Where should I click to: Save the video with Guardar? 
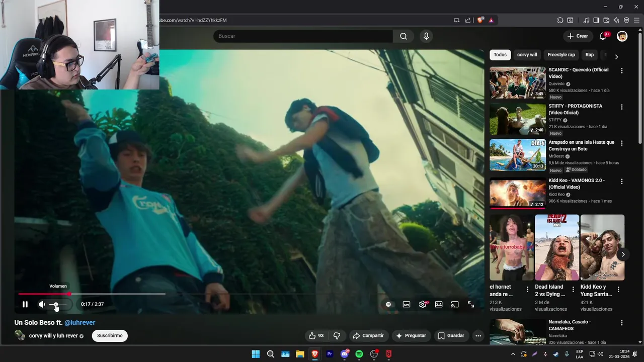(x=451, y=336)
